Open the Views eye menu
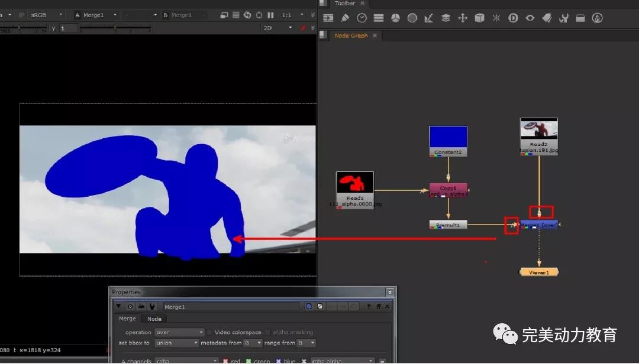Image resolution: width=639 pixels, height=364 pixels. coord(530,18)
